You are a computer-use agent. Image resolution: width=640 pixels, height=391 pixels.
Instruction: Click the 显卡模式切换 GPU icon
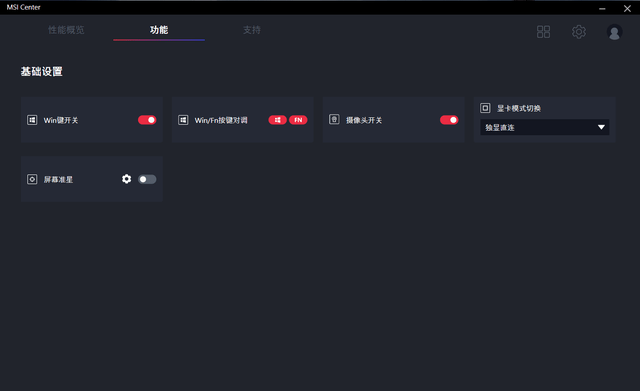(x=485, y=108)
